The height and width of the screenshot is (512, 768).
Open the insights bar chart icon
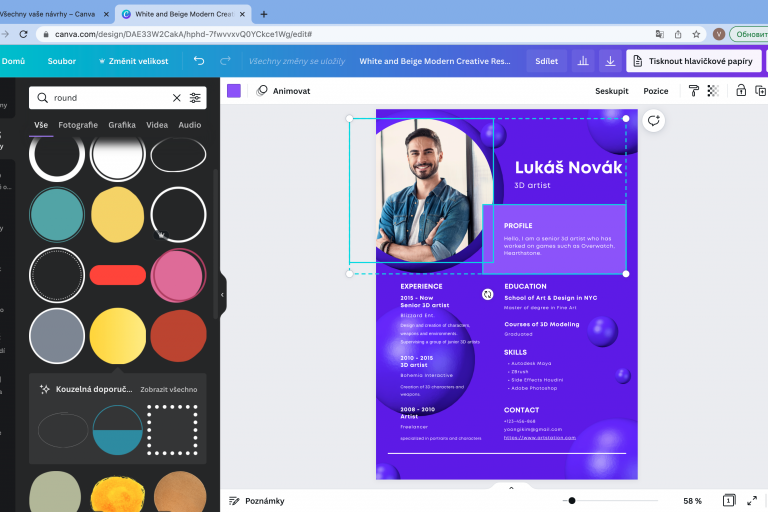[x=582, y=61]
